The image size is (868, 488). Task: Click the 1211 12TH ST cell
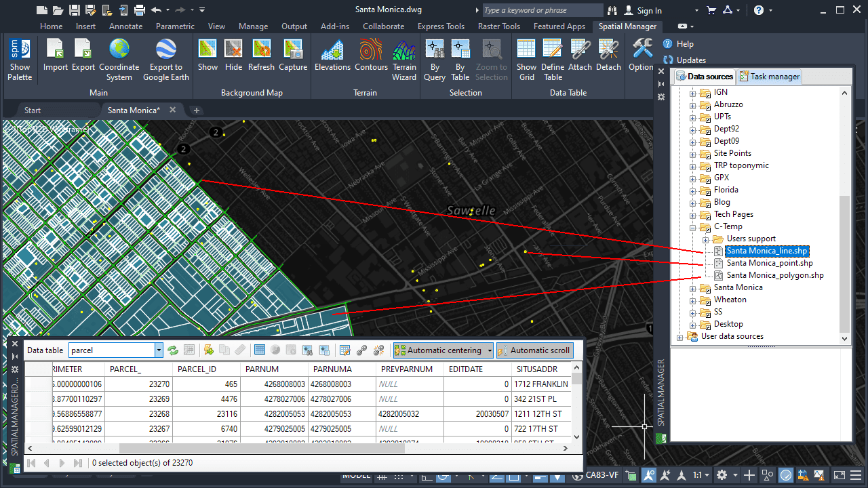[x=542, y=413]
